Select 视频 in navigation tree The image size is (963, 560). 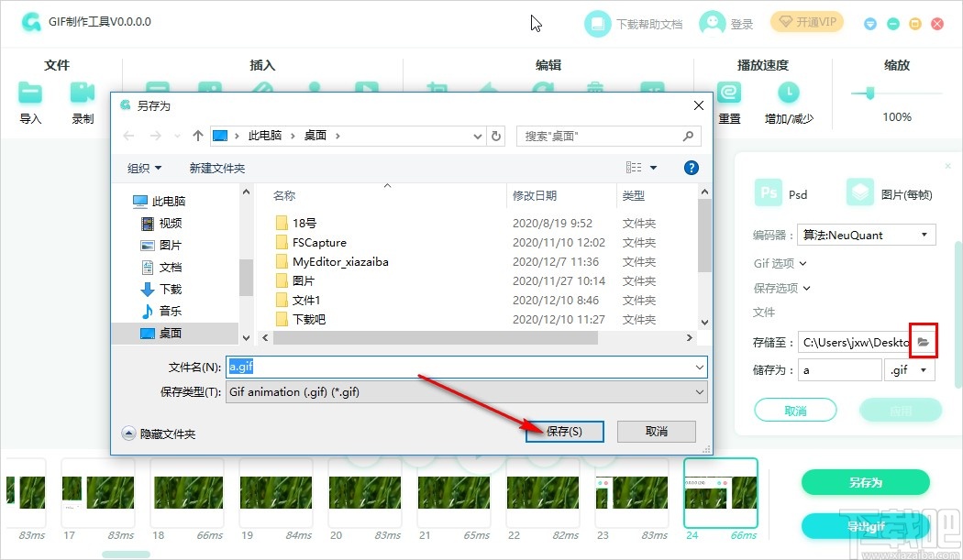(170, 223)
